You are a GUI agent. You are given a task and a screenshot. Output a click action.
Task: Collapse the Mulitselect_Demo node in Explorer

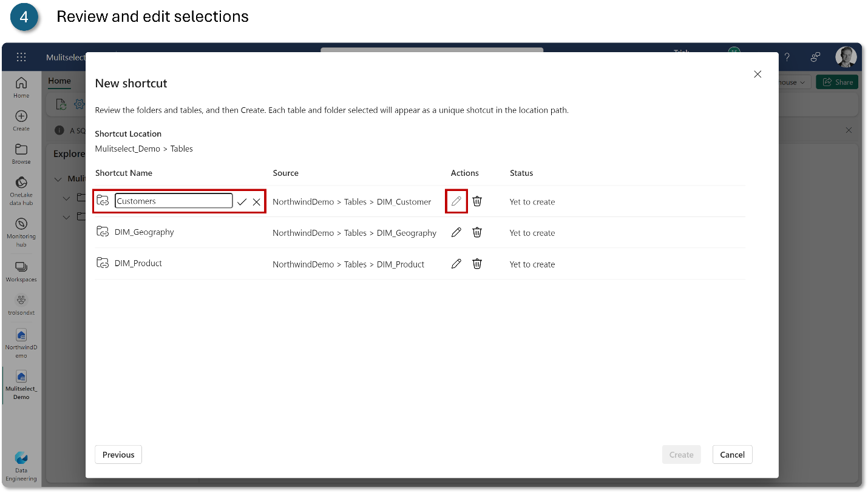[x=59, y=178]
